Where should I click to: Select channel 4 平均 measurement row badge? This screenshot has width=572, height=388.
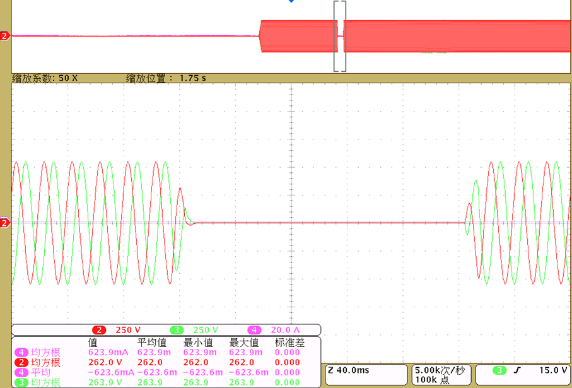pyautogui.click(x=21, y=372)
